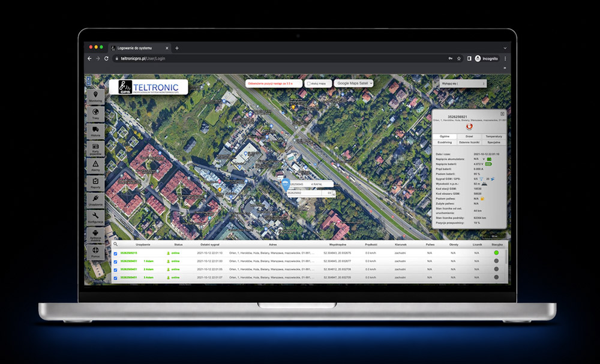
Task: Open the Chrome tab search chevron
Action: click(x=505, y=48)
